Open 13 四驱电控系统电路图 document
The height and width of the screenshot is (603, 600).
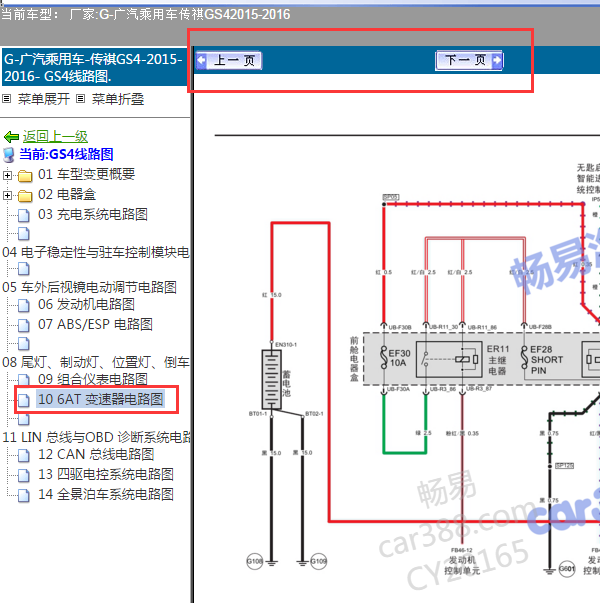pyautogui.click(x=105, y=474)
